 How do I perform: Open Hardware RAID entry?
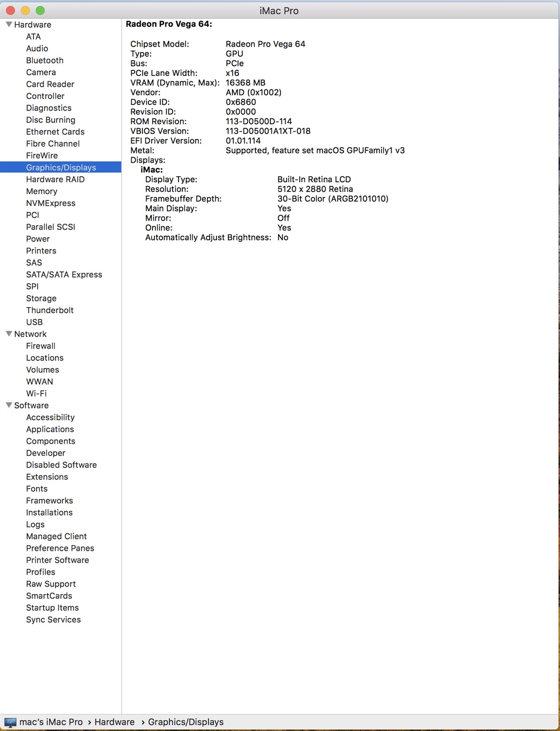(x=55, y=179)
